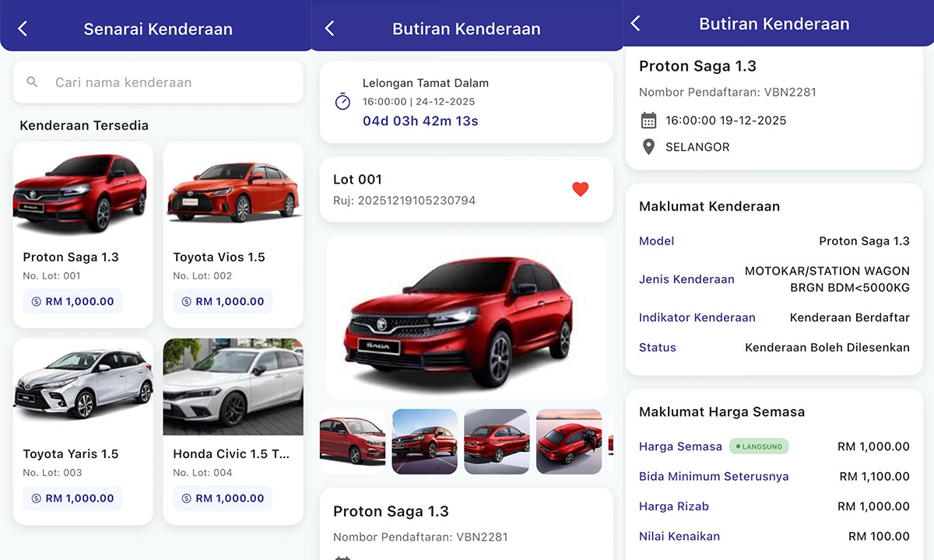This screenshot has height=560, width=934.
Task: Select the first gallery thumbnail, side view of car
Action: click(353, 442)
